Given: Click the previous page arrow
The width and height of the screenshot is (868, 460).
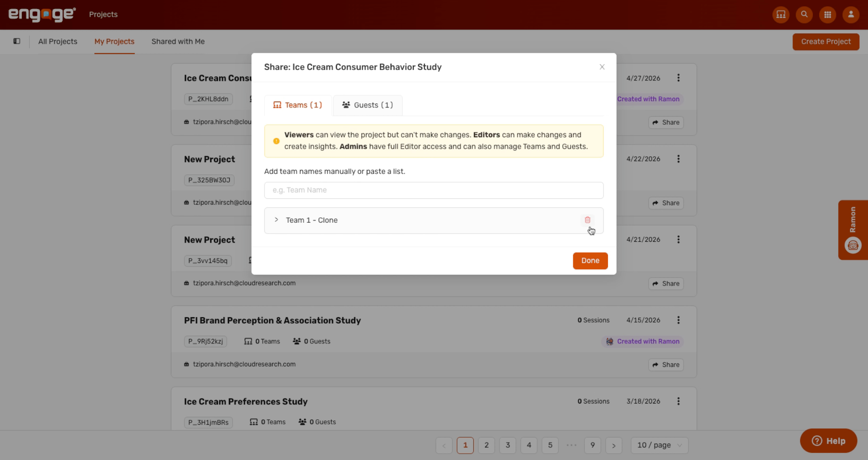Looking at the screenshot, I should pos(444,445).
